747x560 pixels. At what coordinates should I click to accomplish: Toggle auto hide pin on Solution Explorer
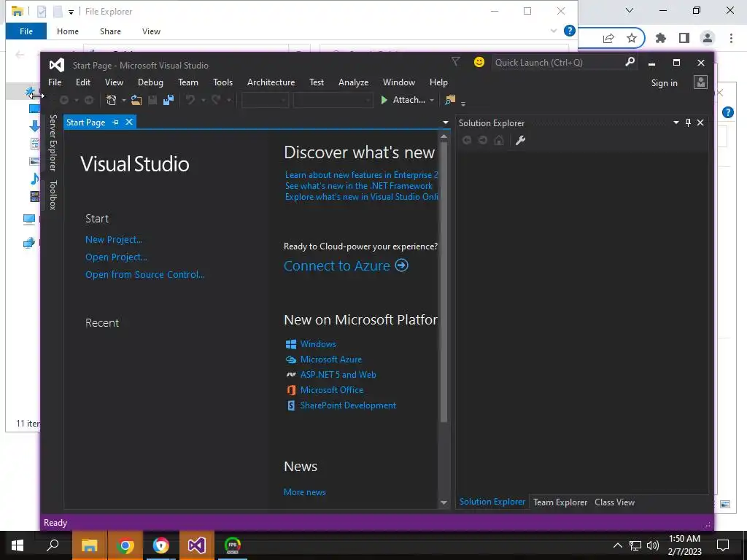tap(688, 122)
